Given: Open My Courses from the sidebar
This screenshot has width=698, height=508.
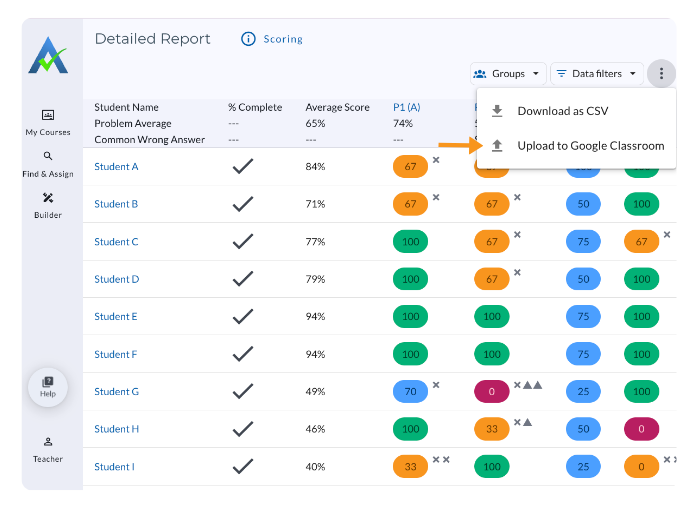Looking at the screenshot, I should coord(48,122).
